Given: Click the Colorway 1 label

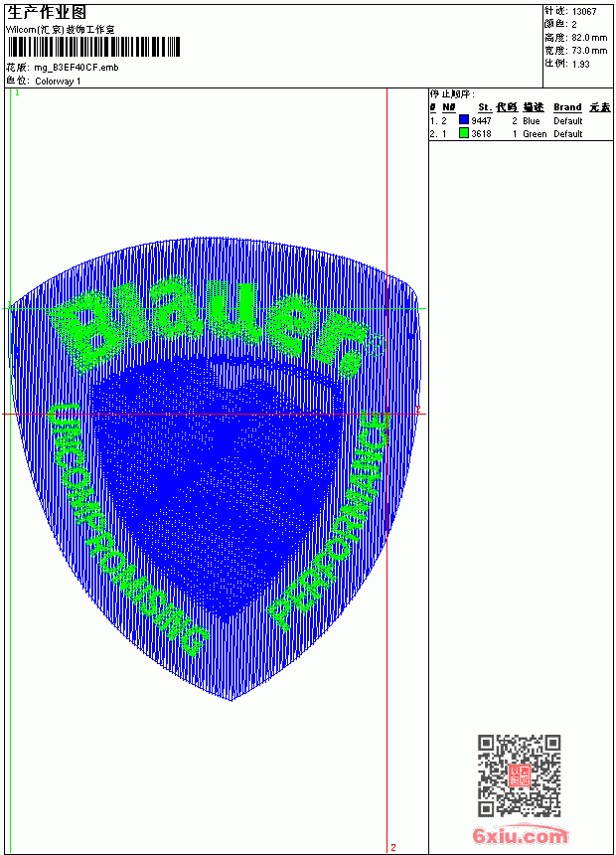Looking at the screenshot, I should coord(58,82).
